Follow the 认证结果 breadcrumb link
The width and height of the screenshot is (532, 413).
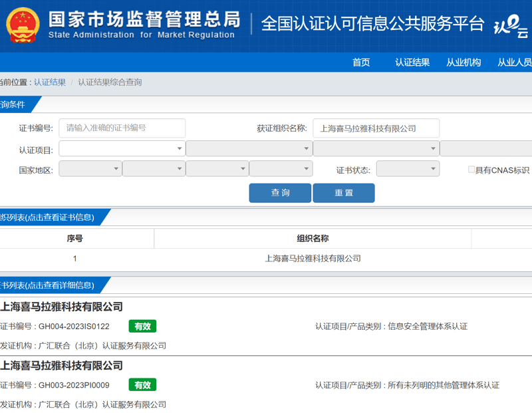pyautogui.click(x=50, y=82)
